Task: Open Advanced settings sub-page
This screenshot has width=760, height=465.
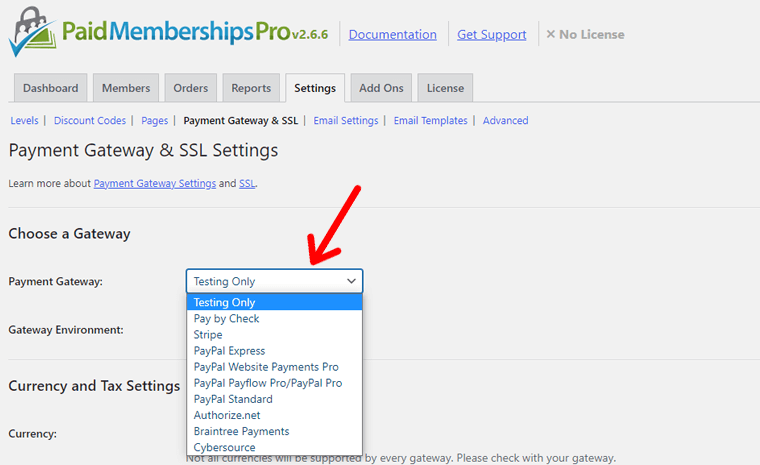Action: click(506, 120)
